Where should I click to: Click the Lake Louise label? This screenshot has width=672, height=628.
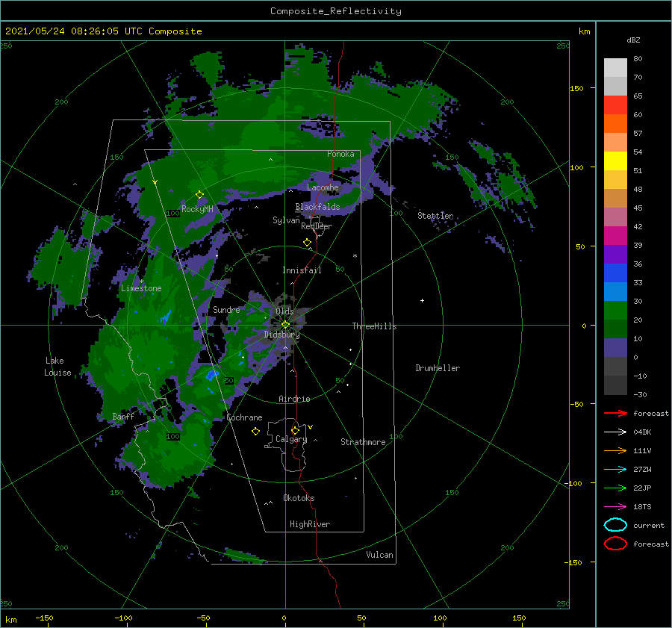57,367
